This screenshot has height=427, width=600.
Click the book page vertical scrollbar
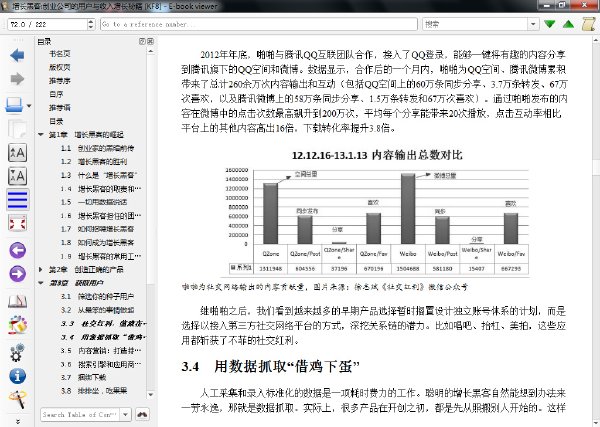[596, 230]
